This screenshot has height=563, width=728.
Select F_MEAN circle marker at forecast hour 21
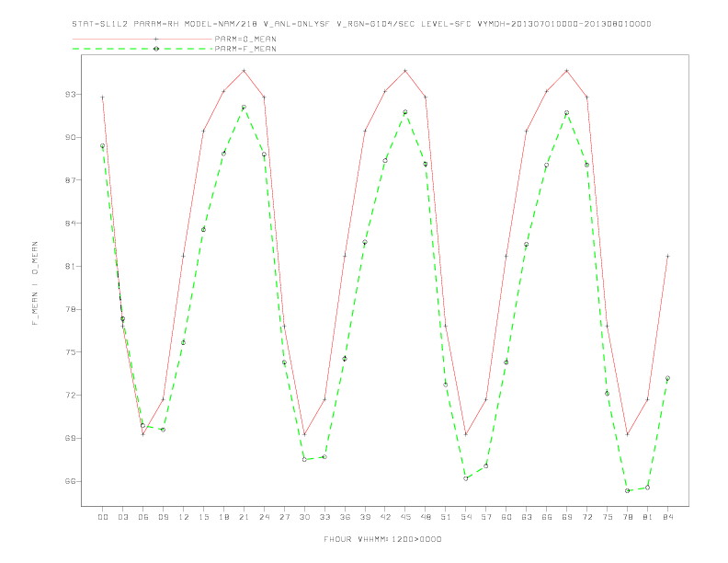click(244, 108)
